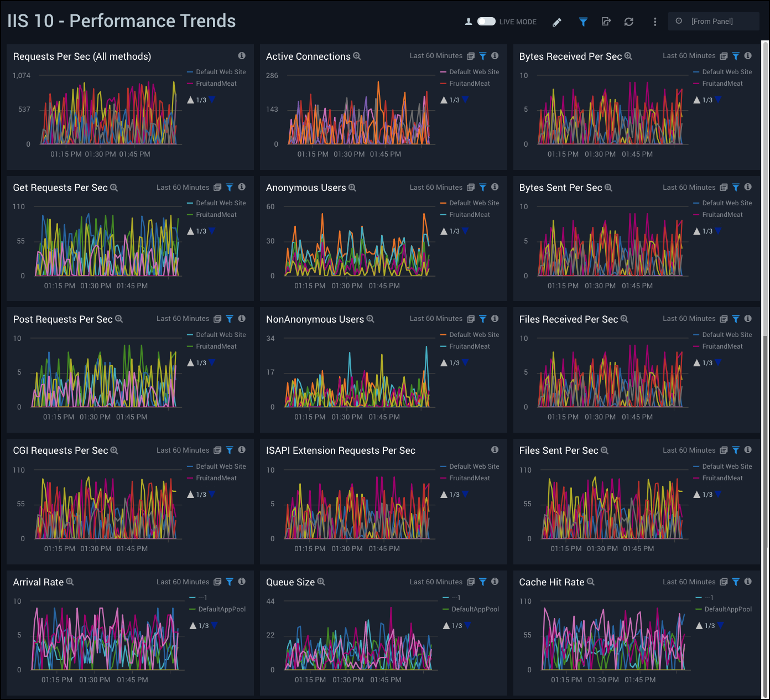
Task: Click info icon on NonAnonymous Users panel
Action: pos(495,319)
